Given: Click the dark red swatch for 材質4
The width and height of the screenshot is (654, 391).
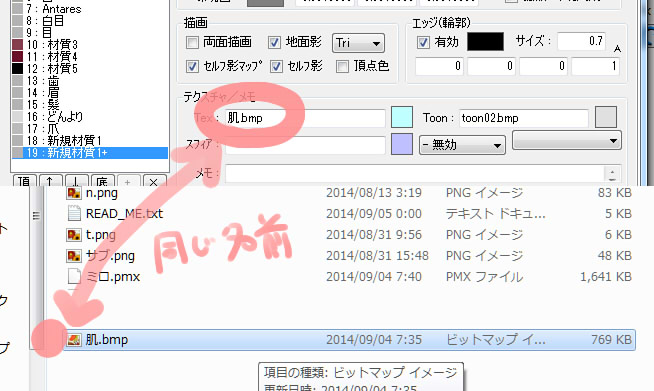Looking at the screenshot, I should coord(18,56).
